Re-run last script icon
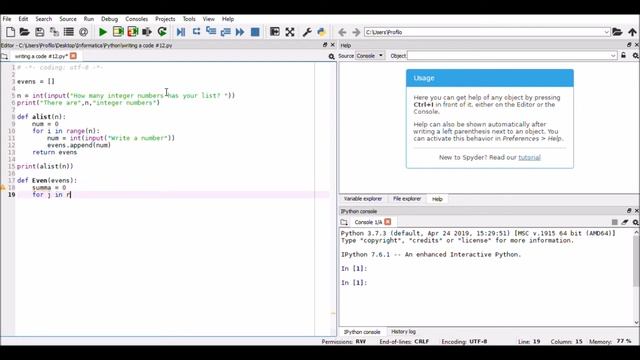Image resolution: width=640 pixels, height=360 pixels. click(x=162, y=32)
